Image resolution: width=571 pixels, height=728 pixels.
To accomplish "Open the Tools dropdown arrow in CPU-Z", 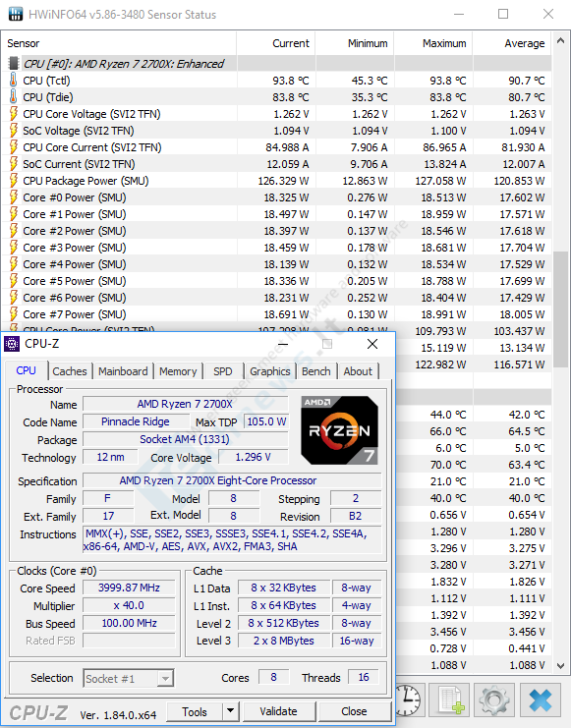I will tap(230, 711).
